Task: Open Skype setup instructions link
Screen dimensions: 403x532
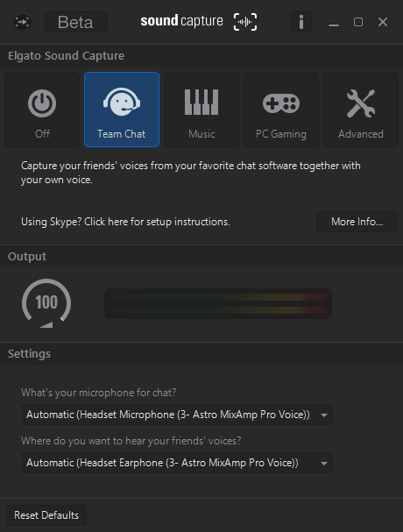Action: tap(125, 222)
